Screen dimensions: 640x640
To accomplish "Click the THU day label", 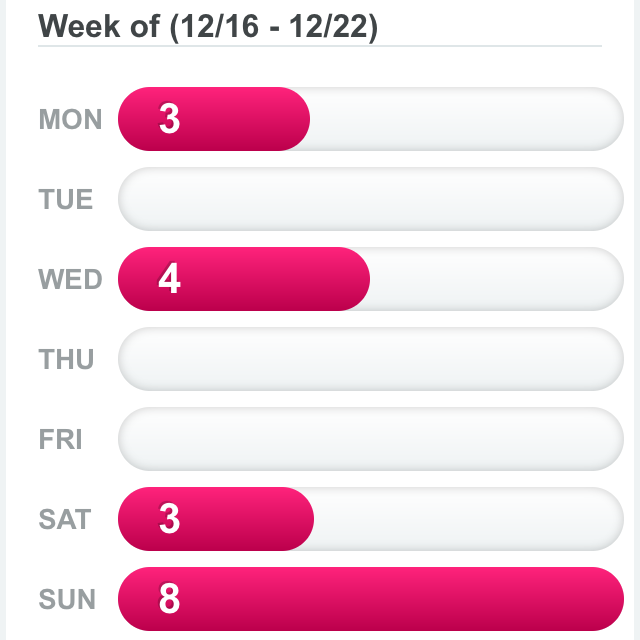I will pos(66,359).
